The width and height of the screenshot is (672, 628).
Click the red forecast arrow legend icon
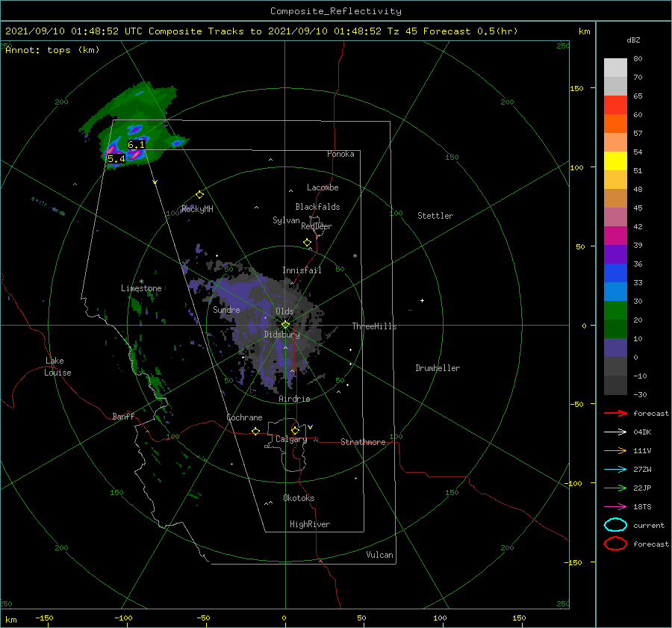tap(615, 413)
